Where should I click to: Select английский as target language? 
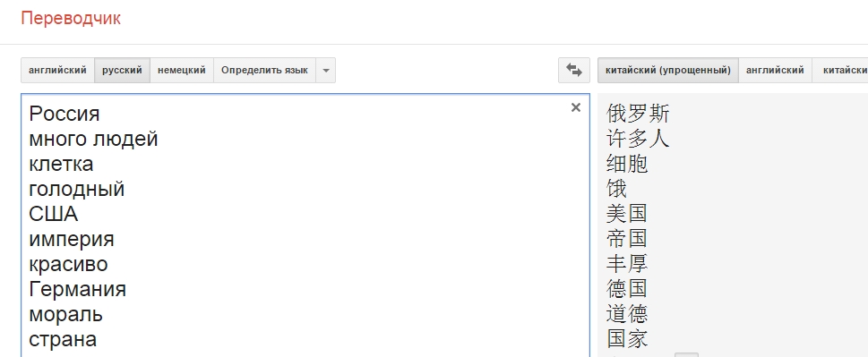pyautogui.click(x=775, y=70)
